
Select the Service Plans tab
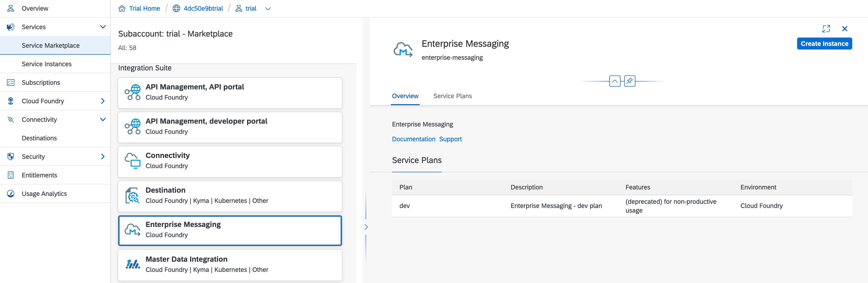point(452,96)
